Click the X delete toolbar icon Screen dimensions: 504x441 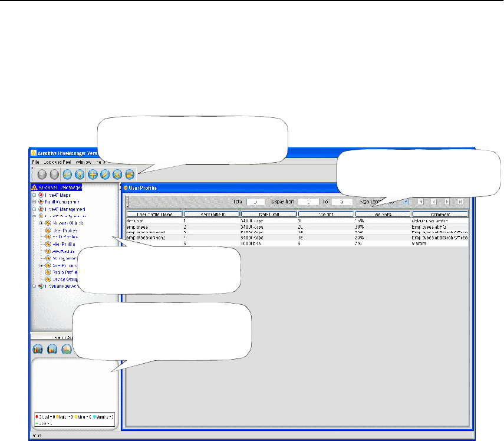point(117,175)
